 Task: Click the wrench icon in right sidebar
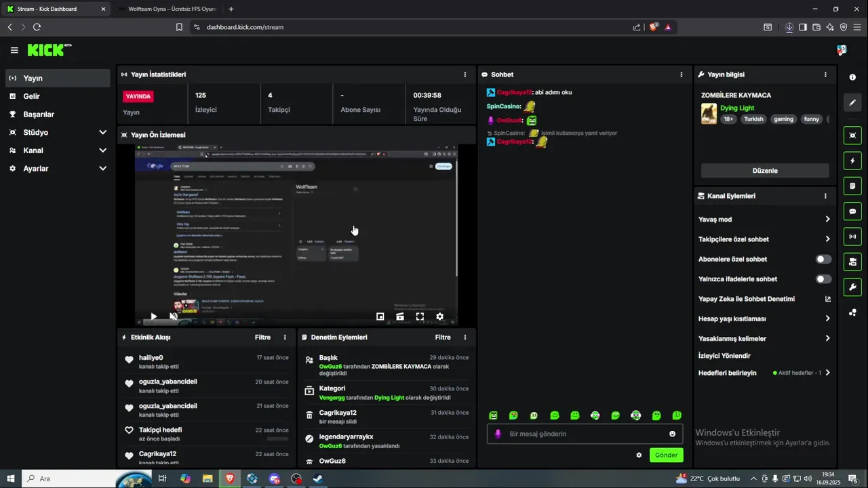(852, 287)
